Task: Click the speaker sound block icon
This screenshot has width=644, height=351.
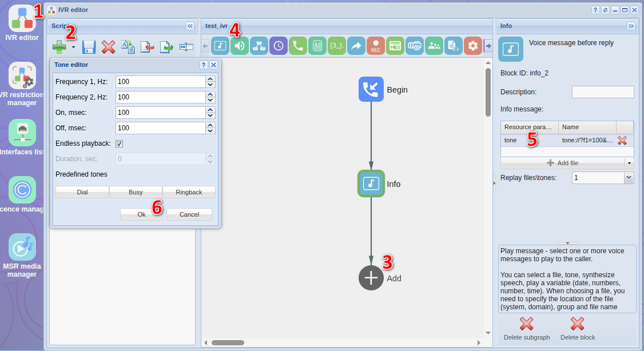Action: pyautogui.click(x=240, y=46)
